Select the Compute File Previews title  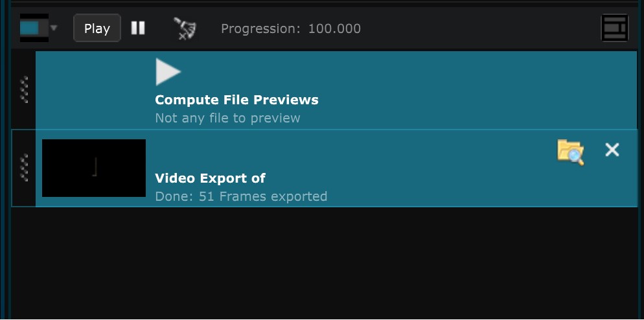point(236,100)
